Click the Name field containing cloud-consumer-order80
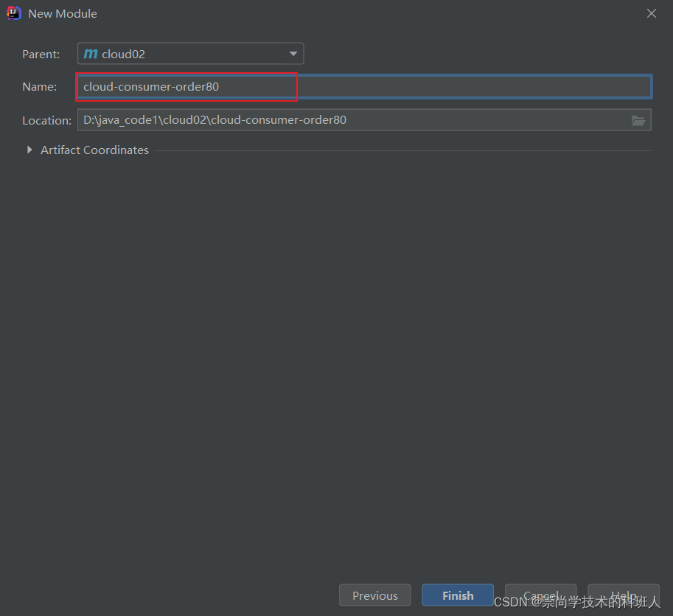The height and width of the screenshot is (616, 673). click(364, 87)
